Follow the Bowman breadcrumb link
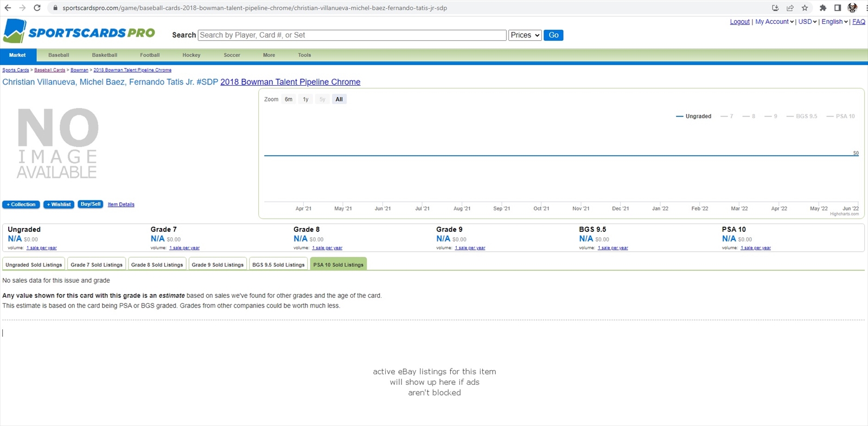 tap(79, 70)
